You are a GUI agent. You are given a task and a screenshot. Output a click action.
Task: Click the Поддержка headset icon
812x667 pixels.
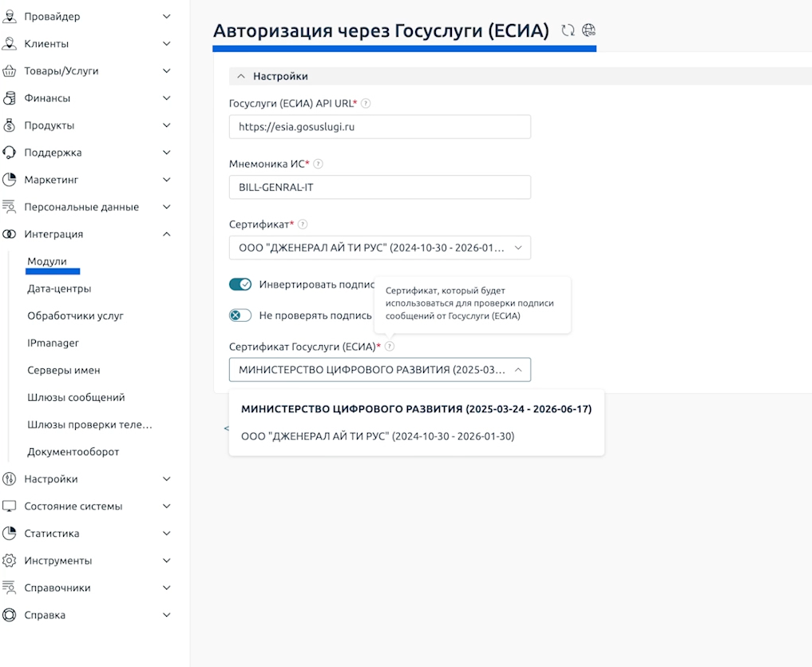[x=10, y=153]
